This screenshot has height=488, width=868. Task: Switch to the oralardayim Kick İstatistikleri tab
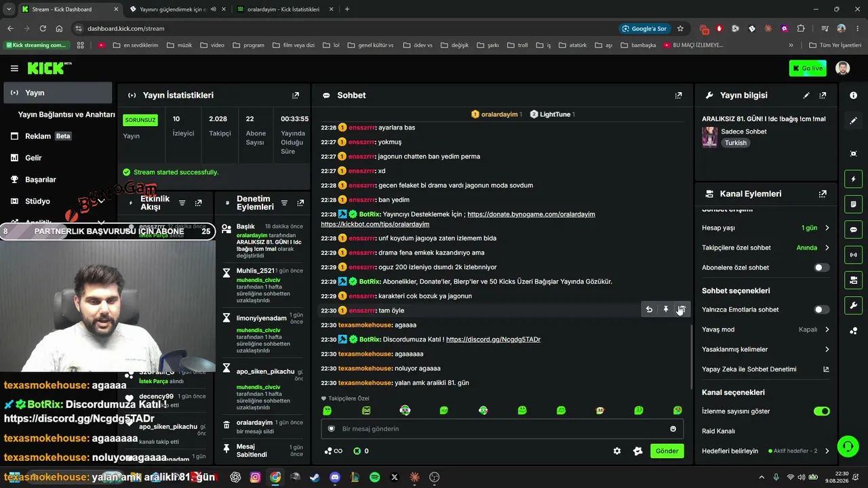click(283, 9)
